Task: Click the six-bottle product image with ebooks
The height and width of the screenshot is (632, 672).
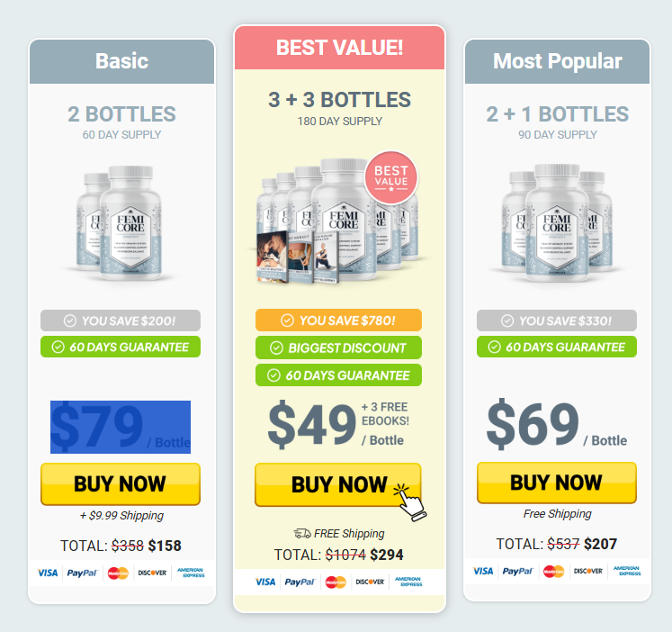Action: pyautogui.click(x=338, y=221)
